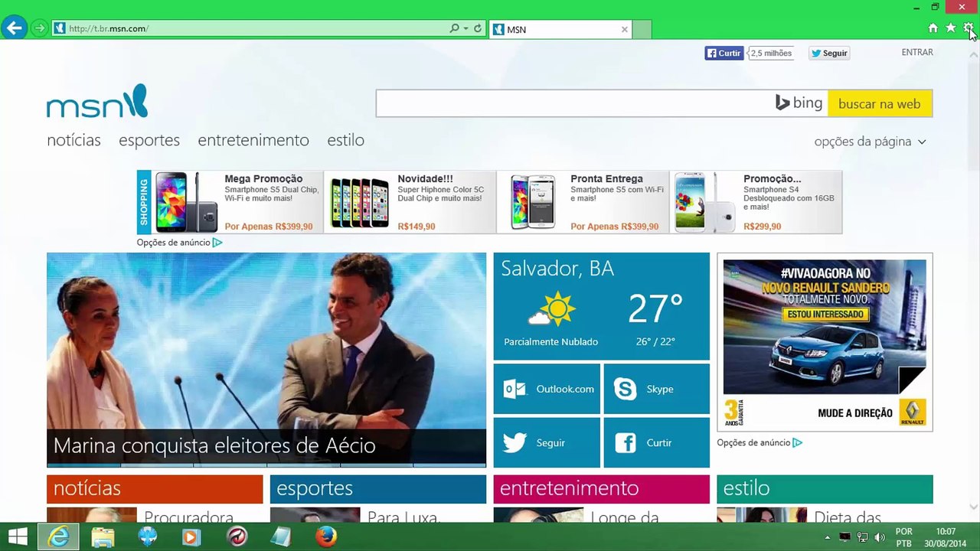980x551 pixels.
Task: Click the Twitter Seguir button at top
Action: pyautogui.click(x=829, y=53)
